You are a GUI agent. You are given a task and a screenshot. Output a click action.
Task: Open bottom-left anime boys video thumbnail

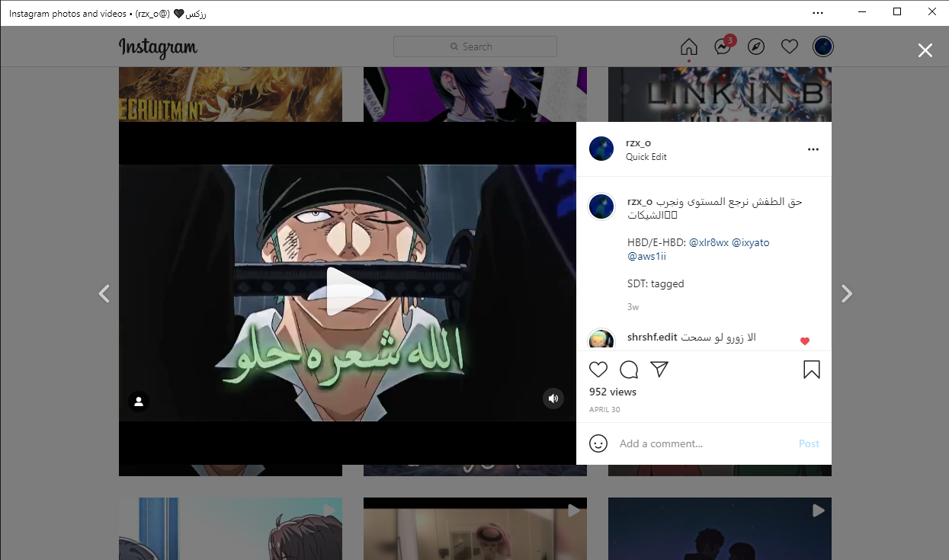230,529
